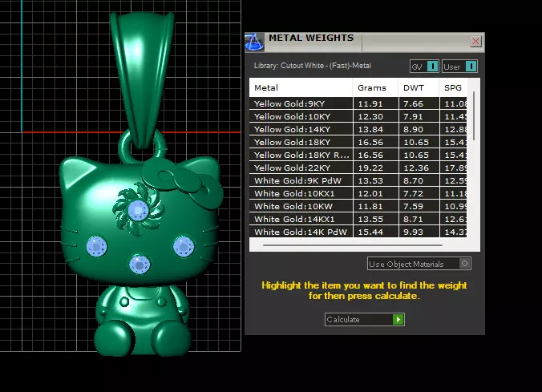Select the Yellow Gold:18KY R... row
Screen dimensions: 542x392
tap(358, 155)
